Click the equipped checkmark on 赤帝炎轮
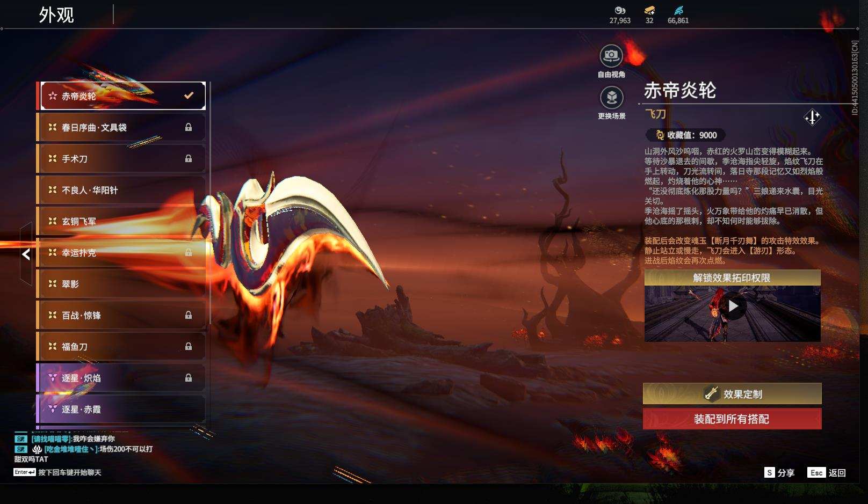The width and height of the screenshot is (868, 504). pos(189,96)
